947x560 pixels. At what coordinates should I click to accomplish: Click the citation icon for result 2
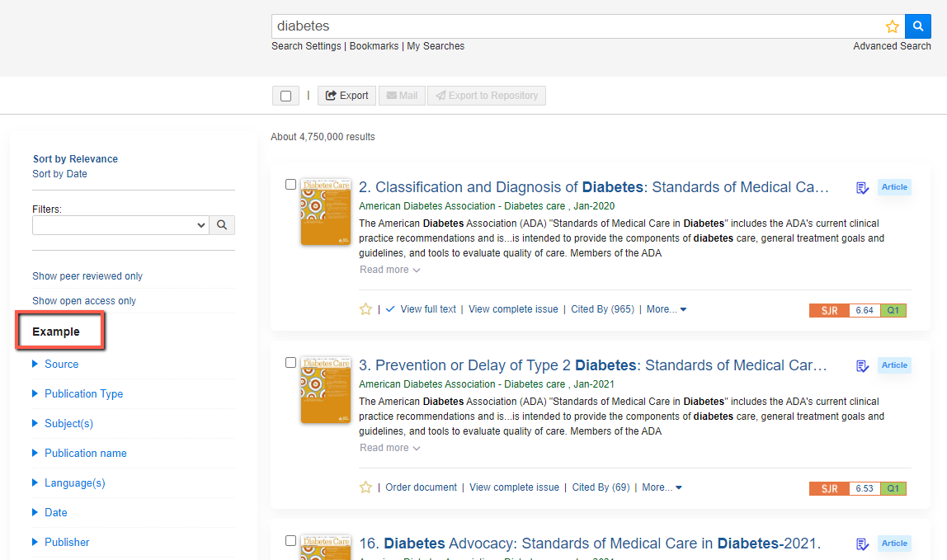863,188
